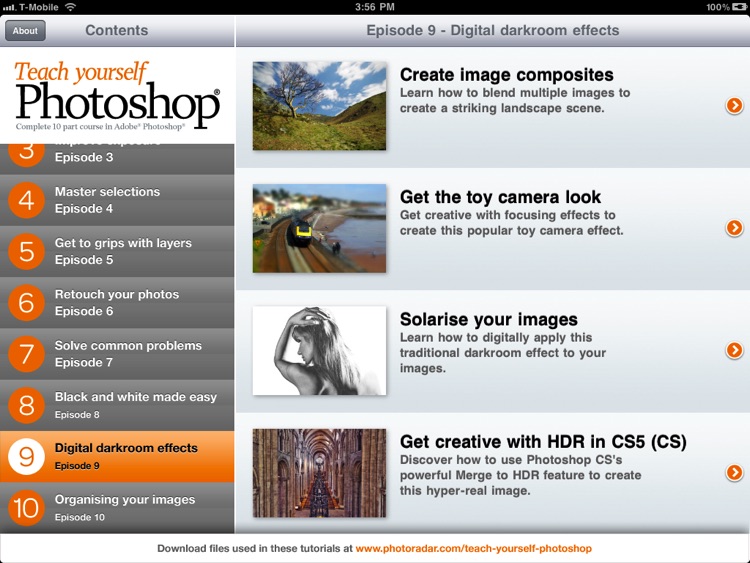750x563 pixels.
Task: Select Solve common problems Episode 7
Action: (117, 353)
